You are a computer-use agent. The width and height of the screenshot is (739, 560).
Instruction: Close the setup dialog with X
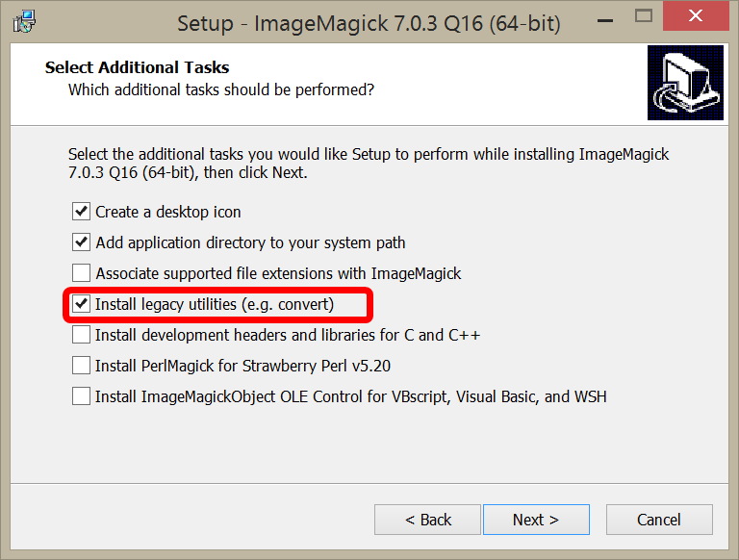click(696, 16)
